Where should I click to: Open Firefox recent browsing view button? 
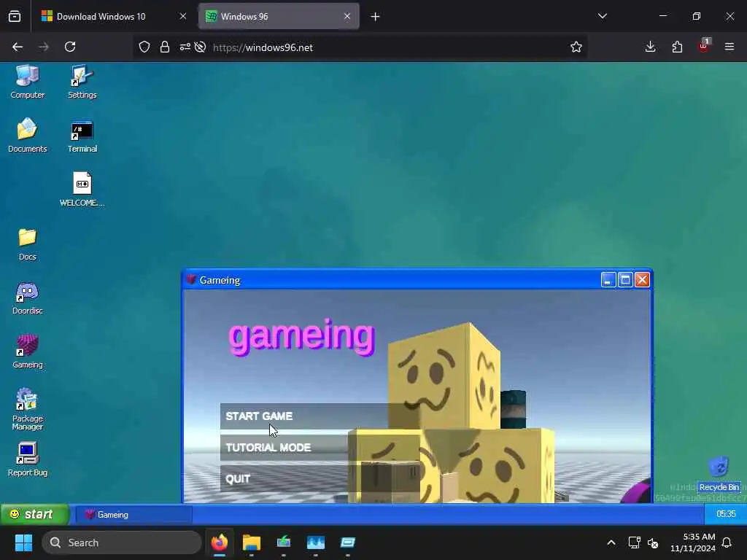coord(15,17)
